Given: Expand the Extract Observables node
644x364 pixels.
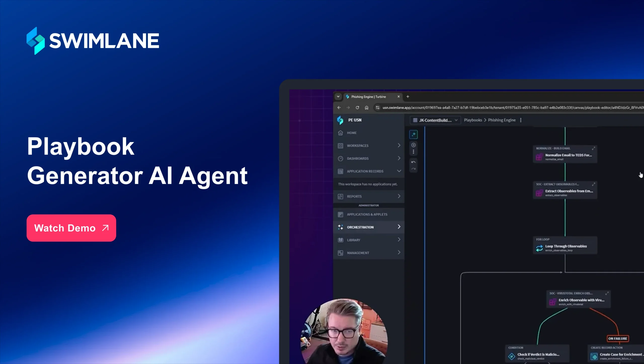Looking at the screenshot, I should [593, 184].
